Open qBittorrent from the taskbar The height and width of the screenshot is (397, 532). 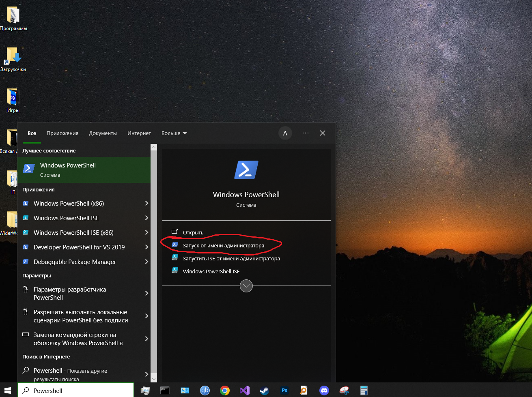point(205,391)
